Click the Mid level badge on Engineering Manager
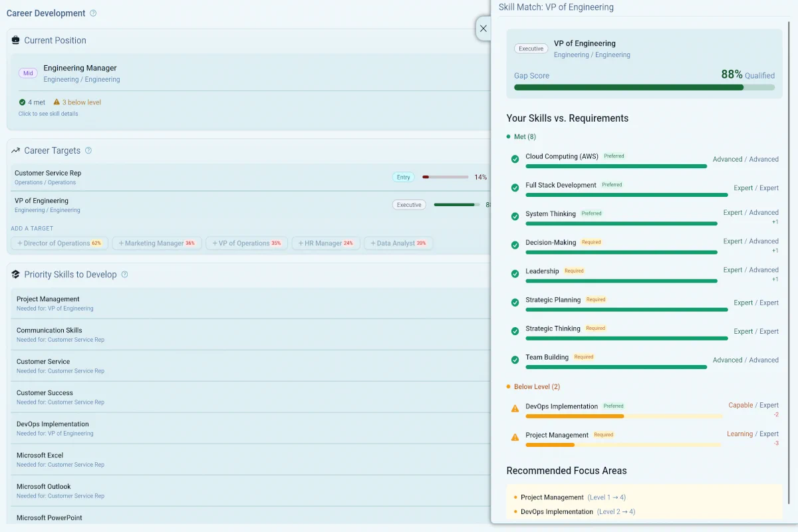798x532 pixels. (x=28, y=73)
